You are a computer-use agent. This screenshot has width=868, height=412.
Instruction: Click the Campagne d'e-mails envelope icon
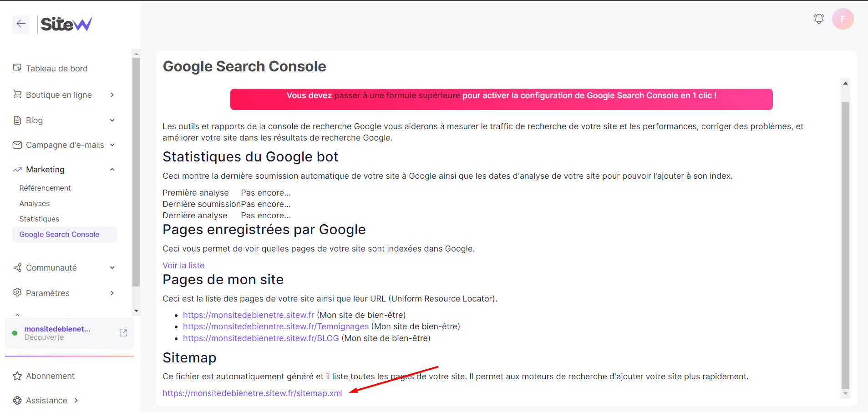point(17,145)
